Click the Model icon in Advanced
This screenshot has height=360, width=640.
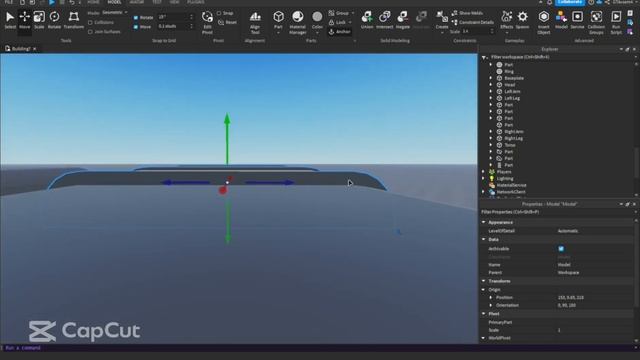561,20
